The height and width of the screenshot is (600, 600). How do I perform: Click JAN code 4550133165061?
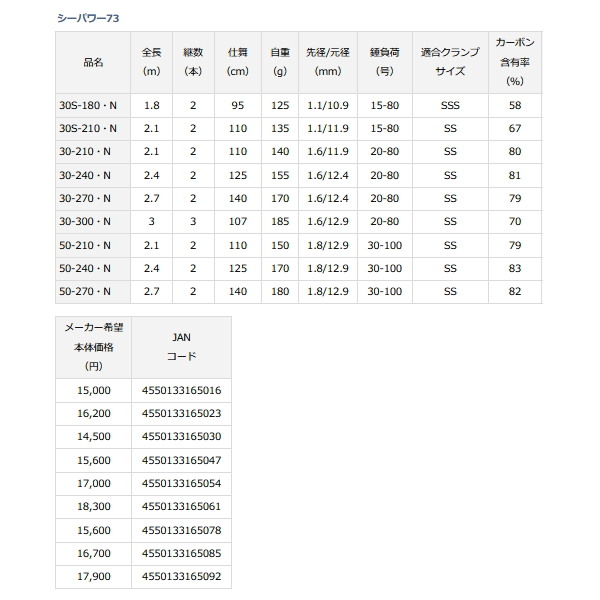(x=181, y=507)
